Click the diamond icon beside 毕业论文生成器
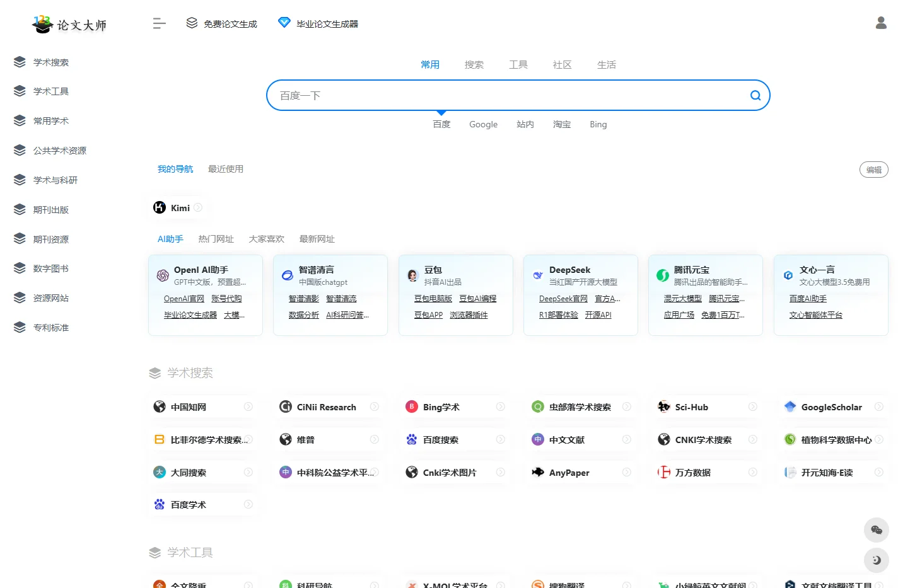 [x=284, y=23]
